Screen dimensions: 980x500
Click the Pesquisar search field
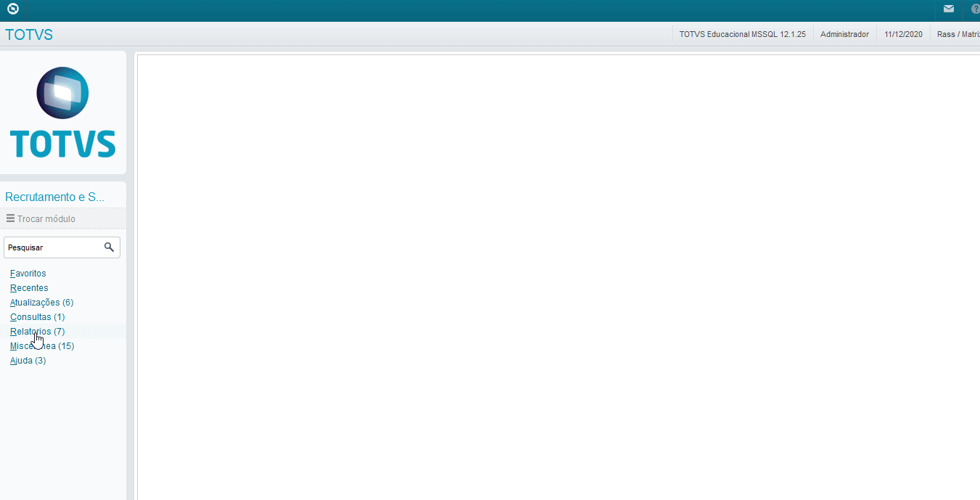[x=62, y=247]
